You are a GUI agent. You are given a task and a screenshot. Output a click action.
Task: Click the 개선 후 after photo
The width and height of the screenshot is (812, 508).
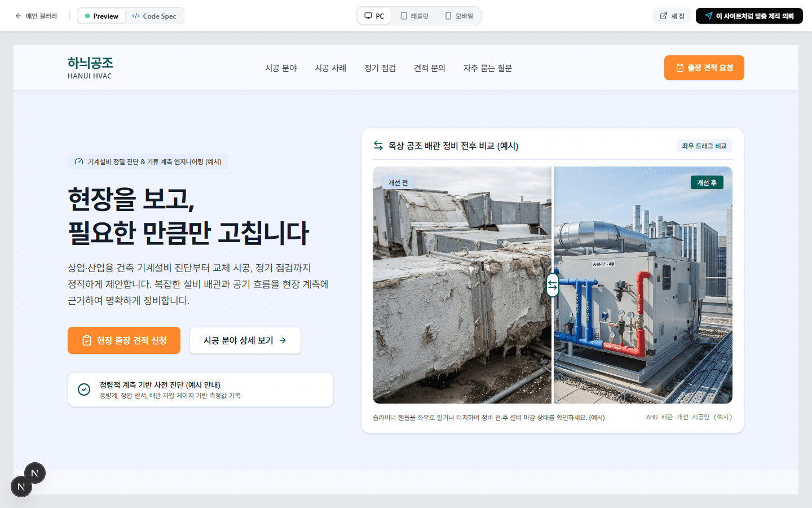pyautogui.click(x=643, y=285)
